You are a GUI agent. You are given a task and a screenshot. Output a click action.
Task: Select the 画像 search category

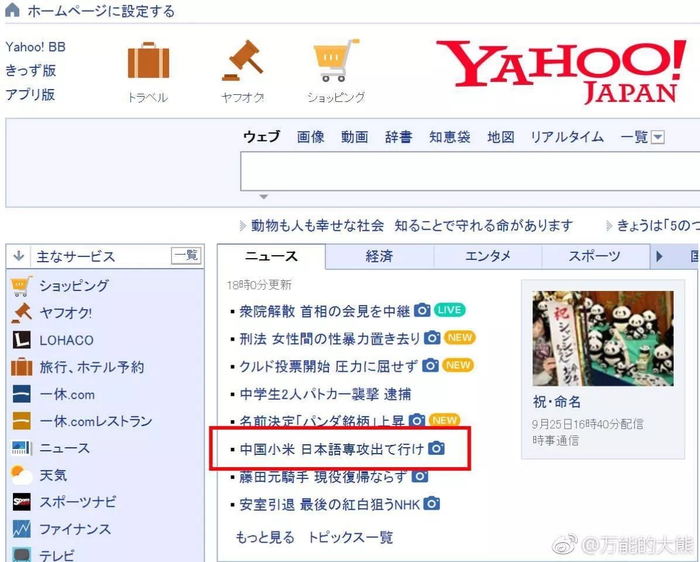coord(311,137)
